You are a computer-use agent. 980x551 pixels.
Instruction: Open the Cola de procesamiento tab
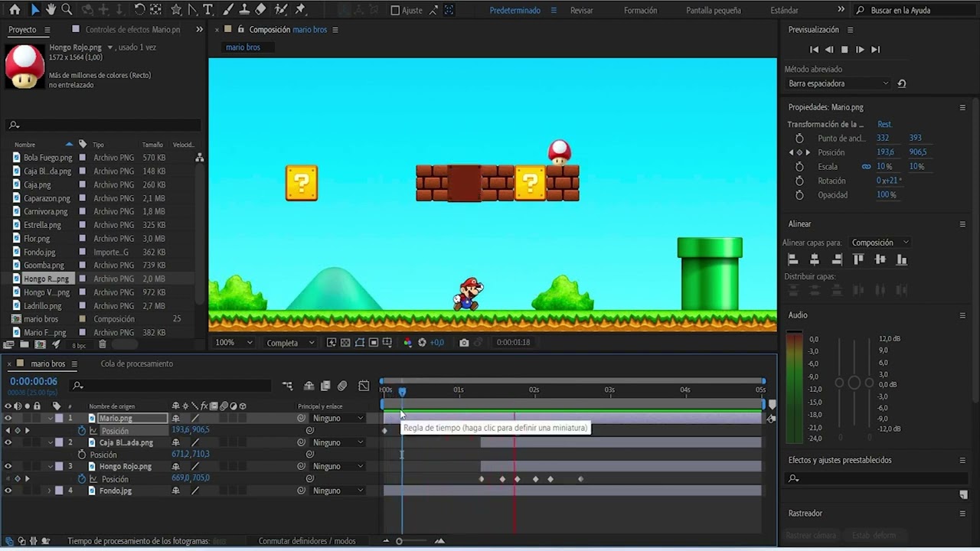click(x=137, y=364)
